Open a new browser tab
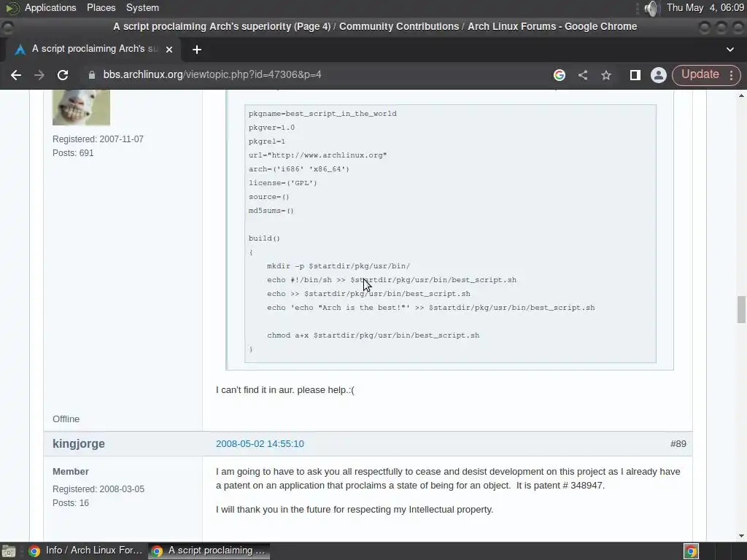 (197, 50)
